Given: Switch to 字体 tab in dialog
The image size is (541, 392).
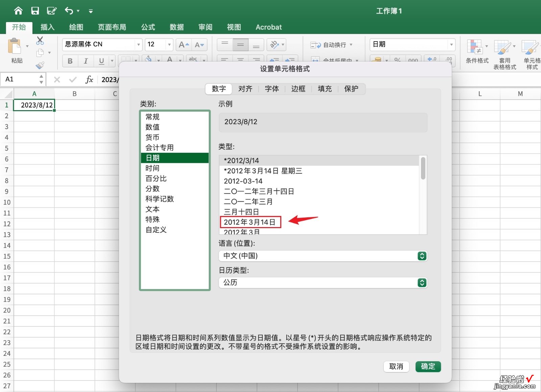Looking at the screenshot, I should tap(272, 89).
